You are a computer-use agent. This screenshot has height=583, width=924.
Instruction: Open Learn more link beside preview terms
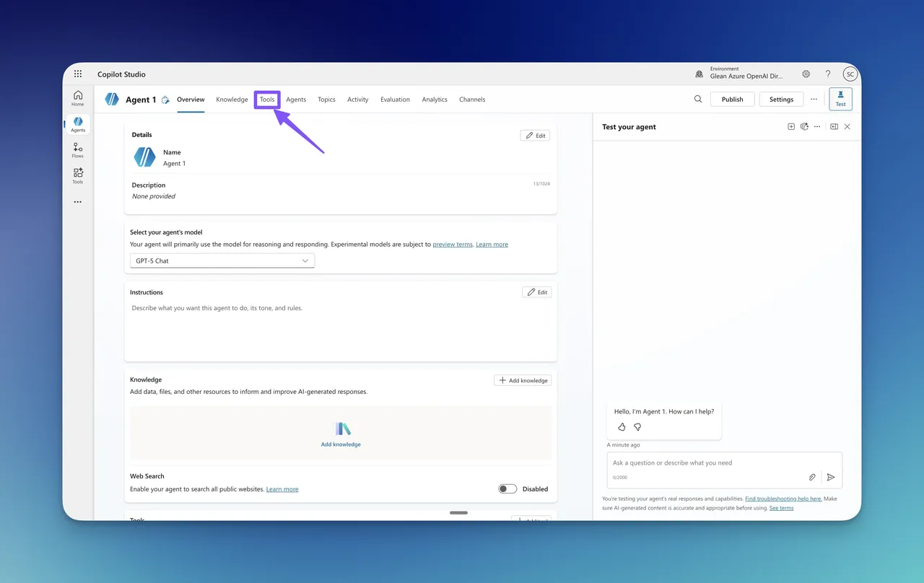pos(492,245)
